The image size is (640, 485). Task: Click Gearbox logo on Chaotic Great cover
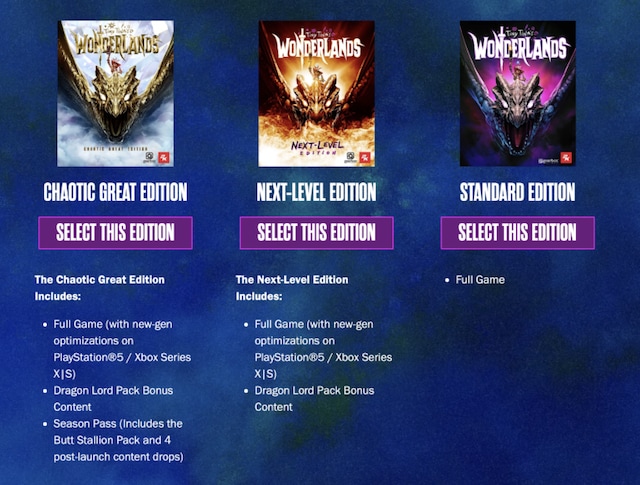click(x=149, y=158)
